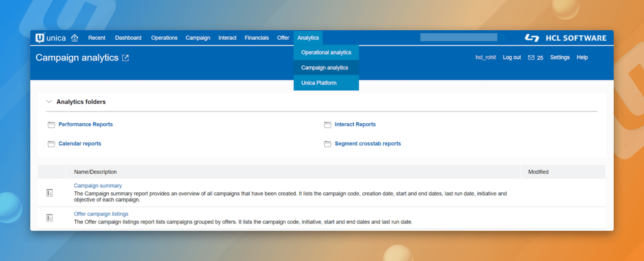Open the Analytics menu

click(308, 38)
